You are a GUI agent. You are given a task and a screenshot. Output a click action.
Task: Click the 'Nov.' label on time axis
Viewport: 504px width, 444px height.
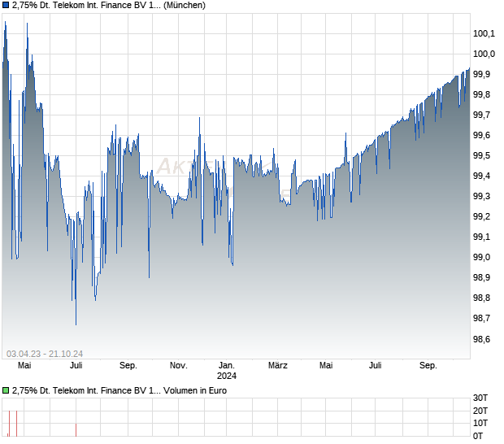tap(178, 366)
